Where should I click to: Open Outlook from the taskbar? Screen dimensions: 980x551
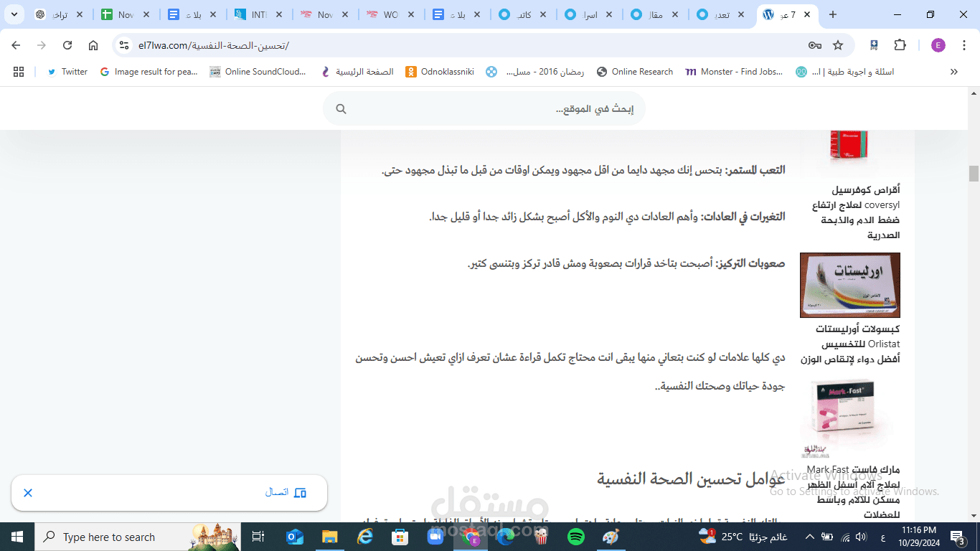tap(295, 537)
